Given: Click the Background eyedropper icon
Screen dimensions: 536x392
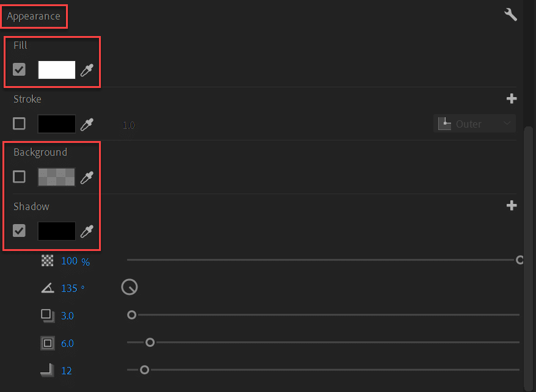Looking at the screenshot, I should coord(87,178).
